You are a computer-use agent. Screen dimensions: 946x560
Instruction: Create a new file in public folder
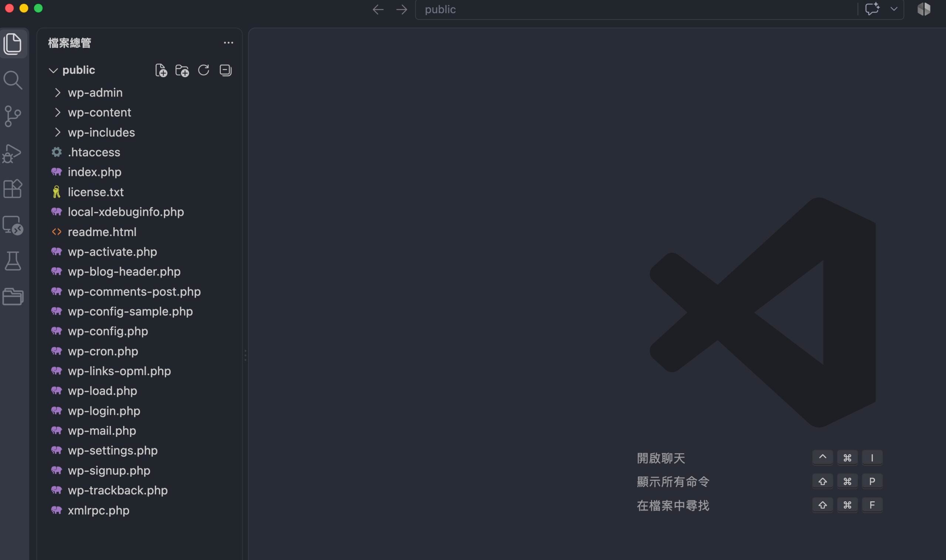click(x=161, y=71)
